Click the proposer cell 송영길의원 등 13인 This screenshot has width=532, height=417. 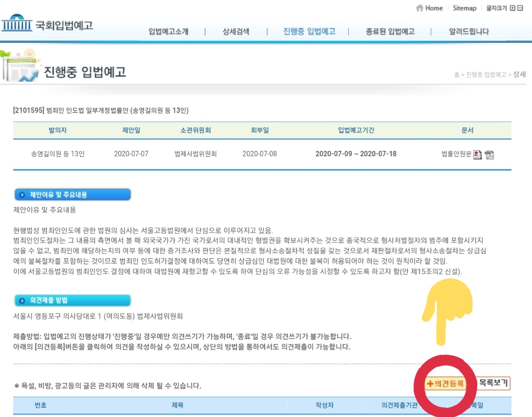click(x=58, y=154)
